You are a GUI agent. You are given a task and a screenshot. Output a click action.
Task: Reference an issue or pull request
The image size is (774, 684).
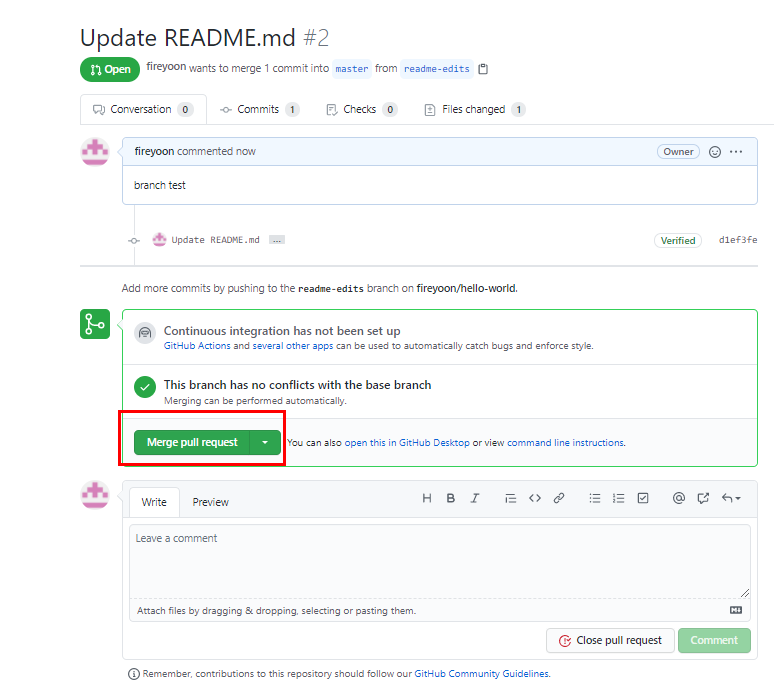(x=703, y=498)
